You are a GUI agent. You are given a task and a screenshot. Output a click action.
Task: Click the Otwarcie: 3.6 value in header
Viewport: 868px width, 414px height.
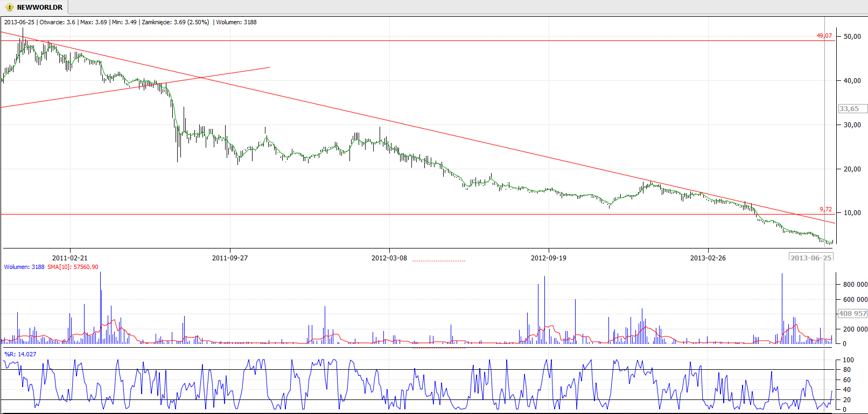[57, 22]
